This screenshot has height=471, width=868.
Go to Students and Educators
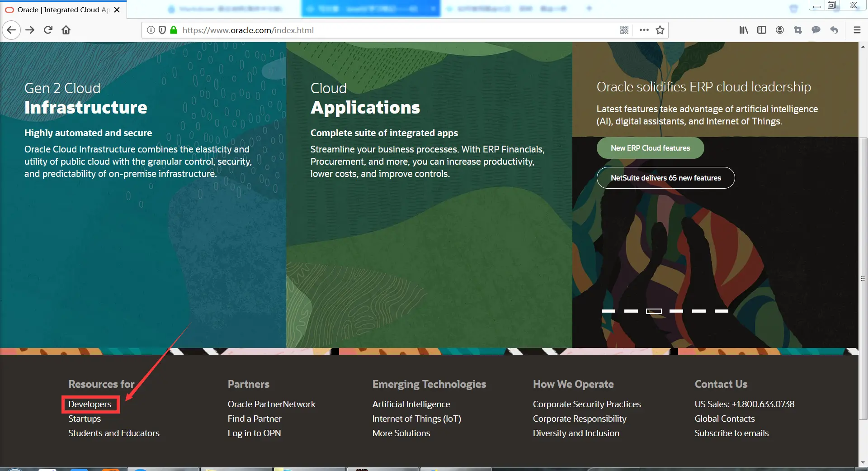point(114,433)
